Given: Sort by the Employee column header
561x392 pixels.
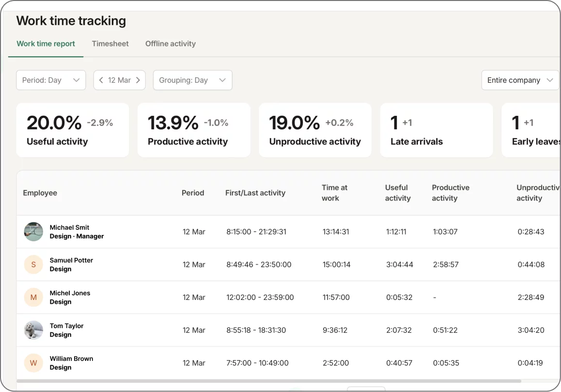Looking at the screenshot, I should click(40, 193).
